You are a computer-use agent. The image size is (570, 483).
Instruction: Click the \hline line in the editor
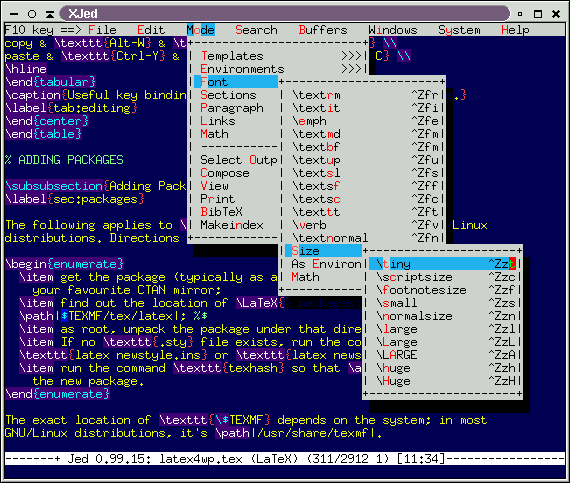25,69
